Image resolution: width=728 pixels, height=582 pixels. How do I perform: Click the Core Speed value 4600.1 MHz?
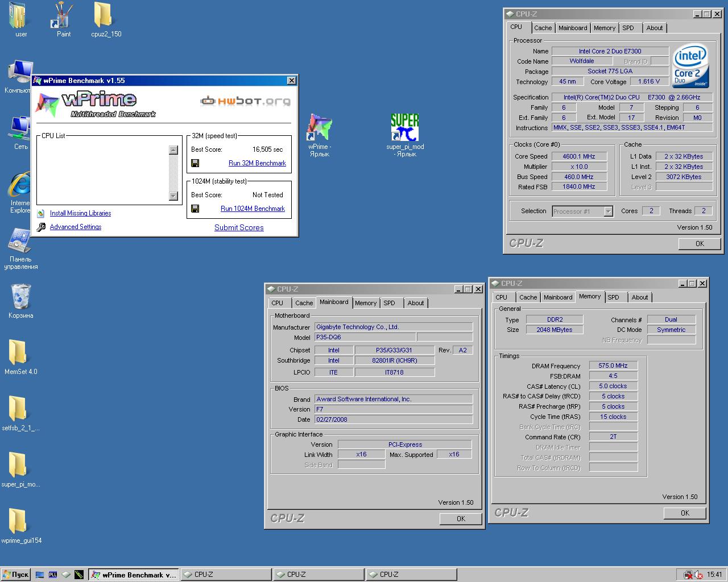tap(579, 156)
